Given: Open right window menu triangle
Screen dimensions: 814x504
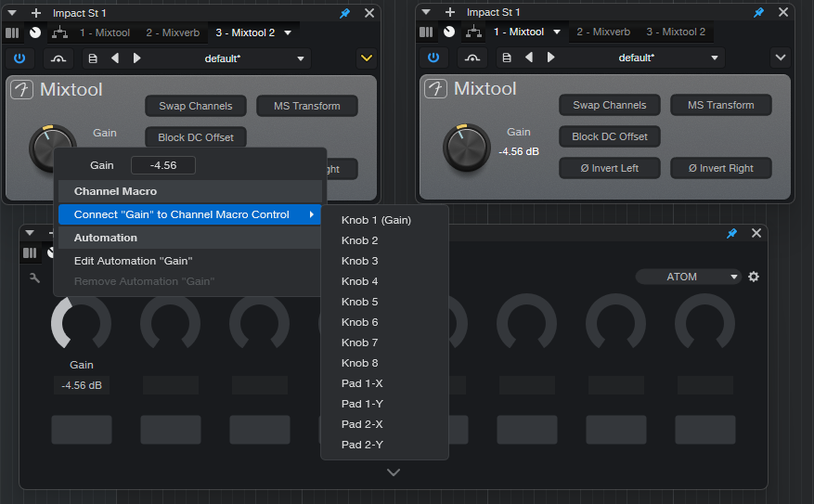Looking at the screenshot, I should click(426, 12).
